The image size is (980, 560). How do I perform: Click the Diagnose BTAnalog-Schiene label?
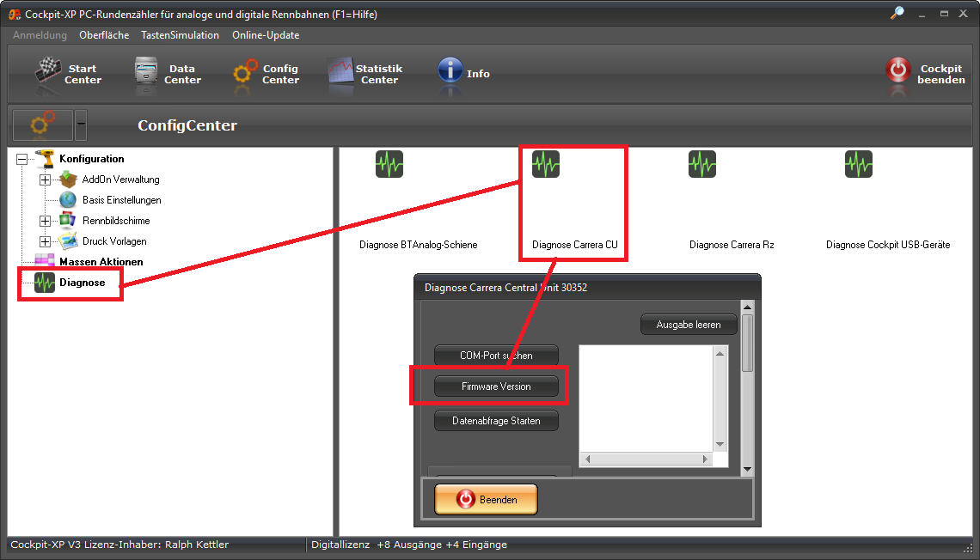[418, 245]
